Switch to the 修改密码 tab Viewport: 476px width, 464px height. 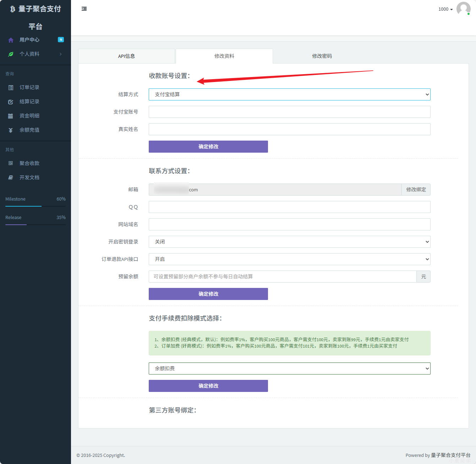pyautogui.click(x=322, y=56)
